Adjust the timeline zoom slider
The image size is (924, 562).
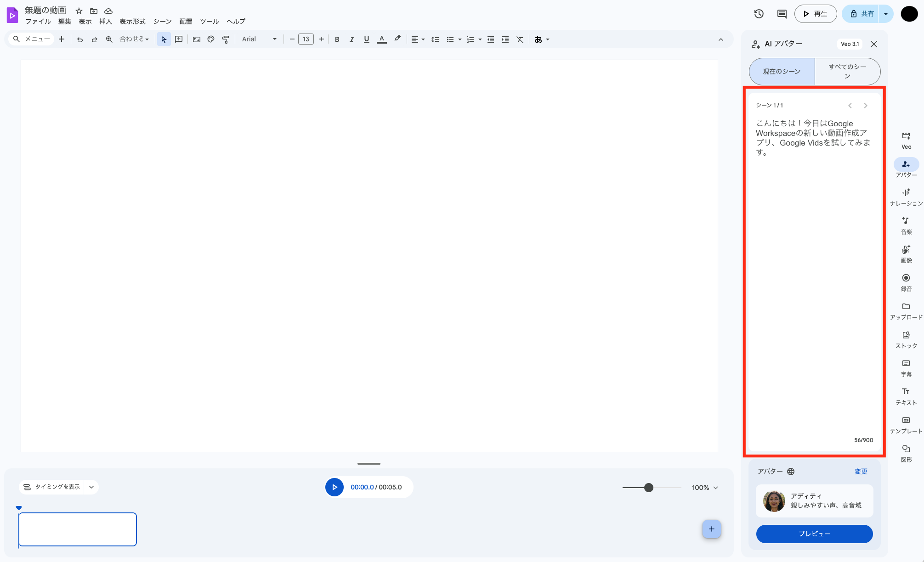click(649, 488)
